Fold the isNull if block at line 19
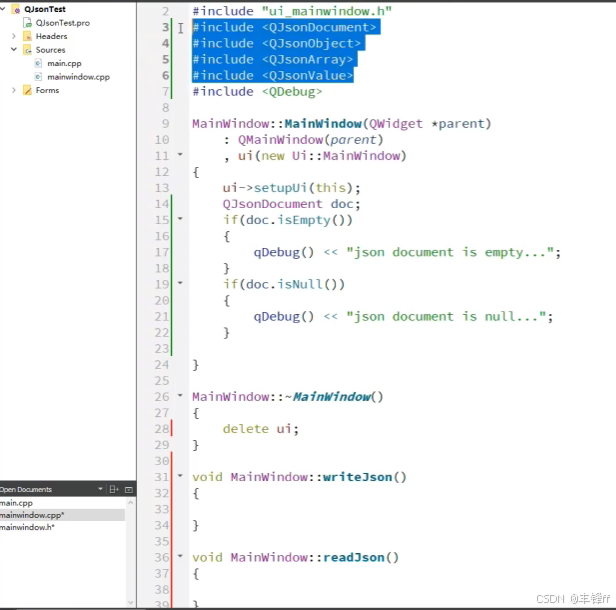This screenshot has width=616, height=610. click(x=180, y=283)
